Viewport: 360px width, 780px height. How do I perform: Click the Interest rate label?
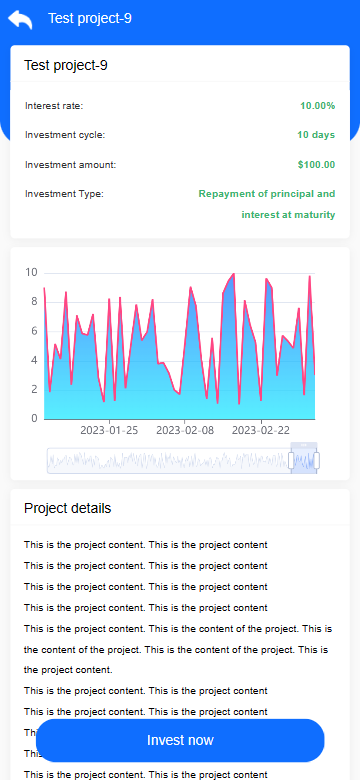pos(54,105)
